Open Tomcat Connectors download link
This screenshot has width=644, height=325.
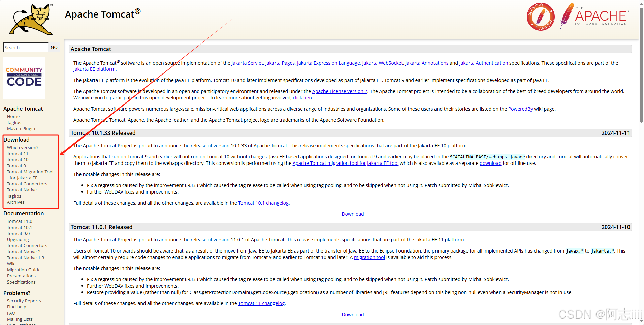pyautogui.click(x=27, y=184)
